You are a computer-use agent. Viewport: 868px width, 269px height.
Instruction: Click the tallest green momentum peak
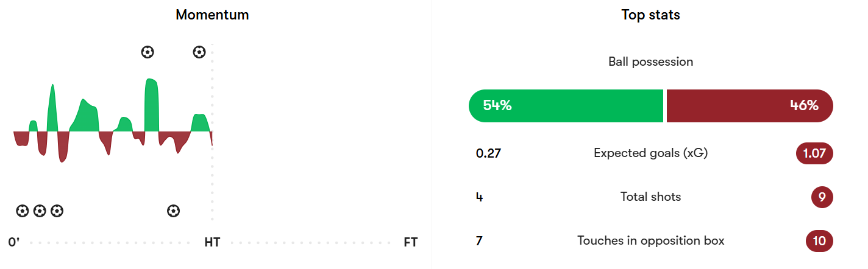point(151,105)
